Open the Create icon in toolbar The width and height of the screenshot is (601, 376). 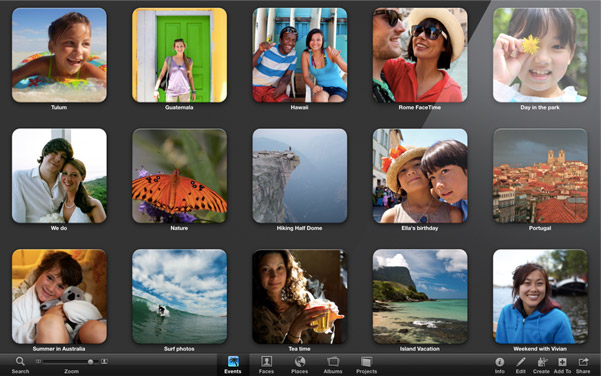point(542,362)
